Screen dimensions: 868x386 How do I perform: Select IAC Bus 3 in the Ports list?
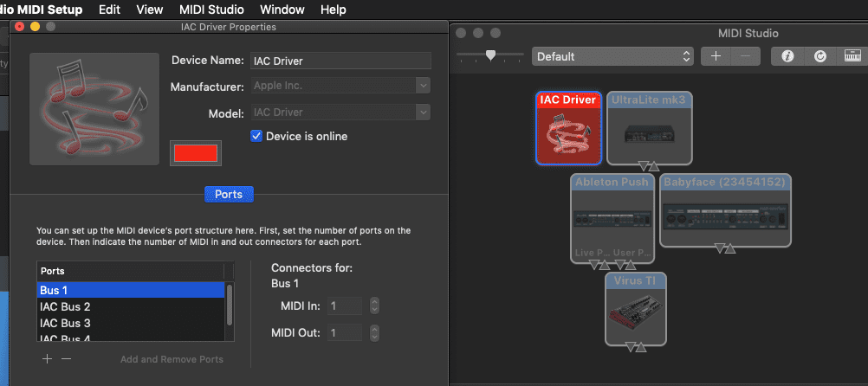131,323
